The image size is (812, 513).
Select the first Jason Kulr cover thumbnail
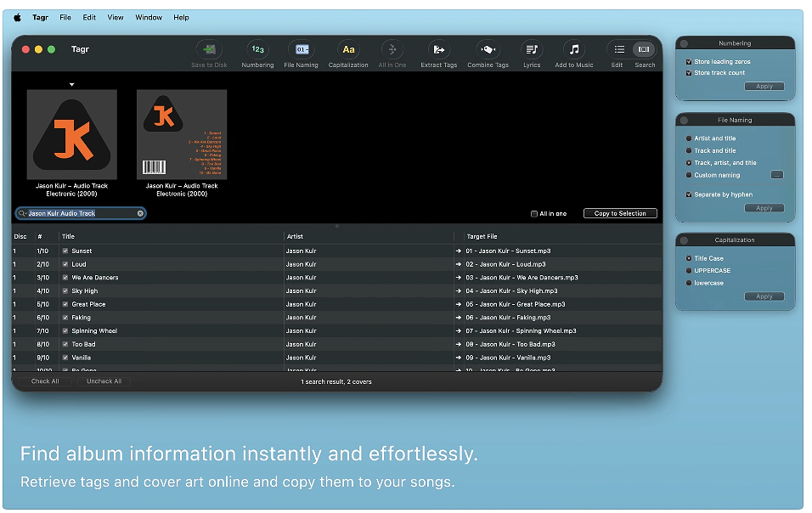72,134
